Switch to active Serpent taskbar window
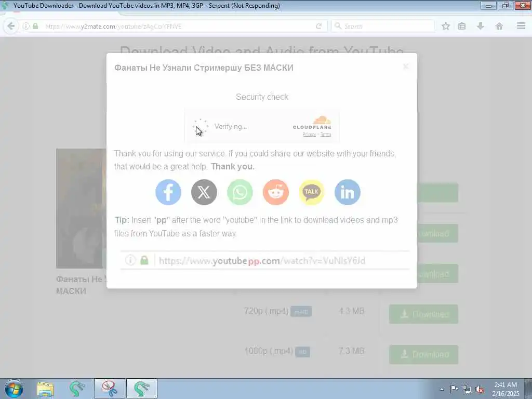The width and height of the screenshot is (532, 399). tap(141, 389)
